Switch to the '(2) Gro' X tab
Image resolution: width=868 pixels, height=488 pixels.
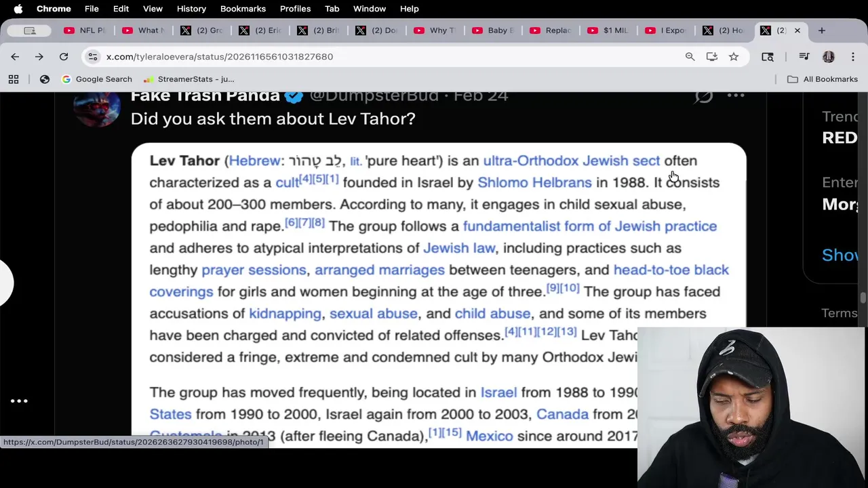pyautogui.click(x=201, y=30)
